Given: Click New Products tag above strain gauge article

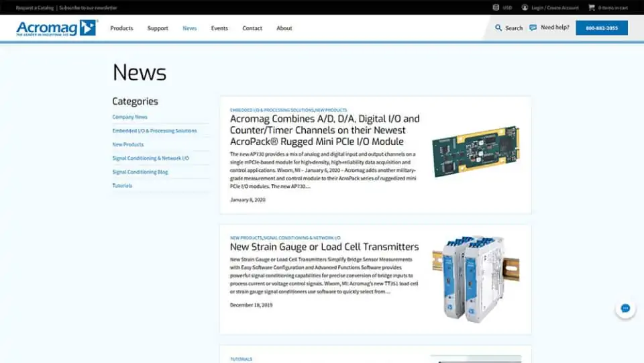Looking at the screenshot, I should [246, 238].
